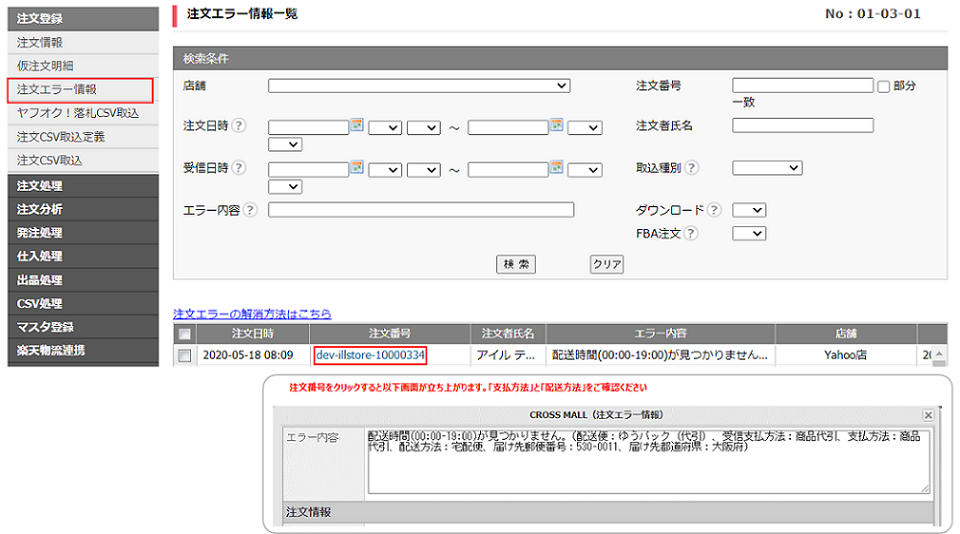Select the Yahoo店 table cell
The image size is (960, 534).
click(x=846, y=355)
